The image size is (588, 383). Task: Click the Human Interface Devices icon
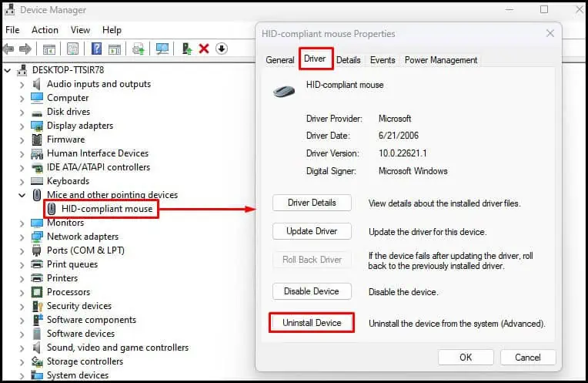tap(37, 153)
